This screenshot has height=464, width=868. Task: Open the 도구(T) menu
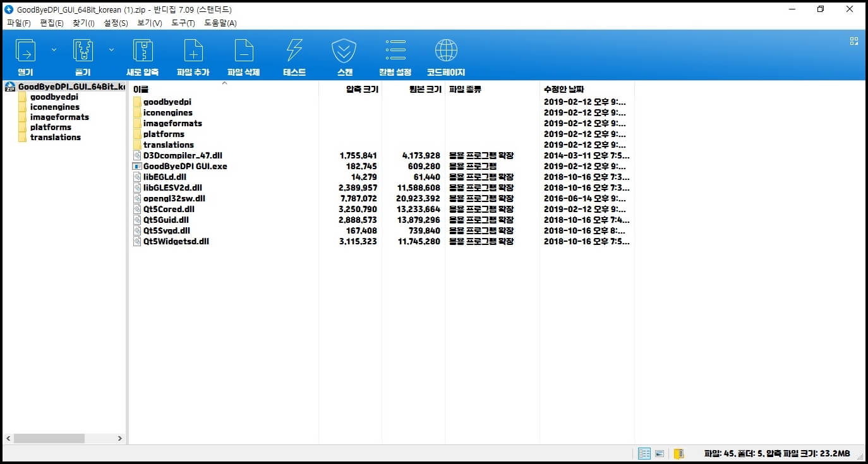183,23
